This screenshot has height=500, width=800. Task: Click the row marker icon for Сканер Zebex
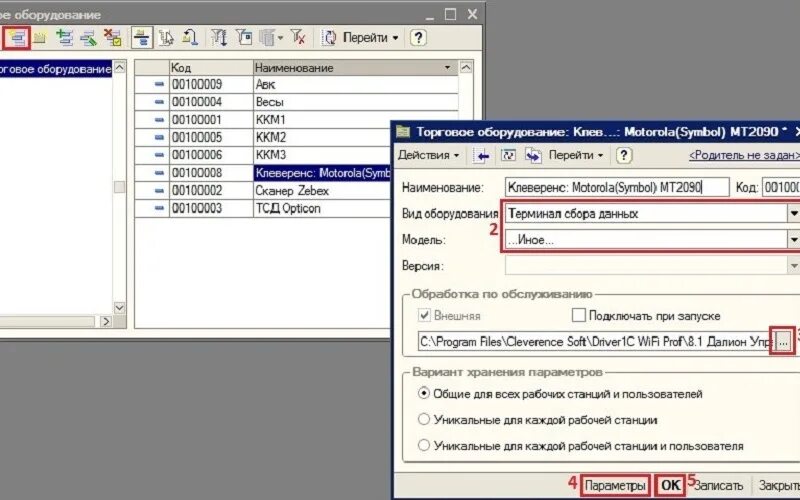click(x=159, y=191)
